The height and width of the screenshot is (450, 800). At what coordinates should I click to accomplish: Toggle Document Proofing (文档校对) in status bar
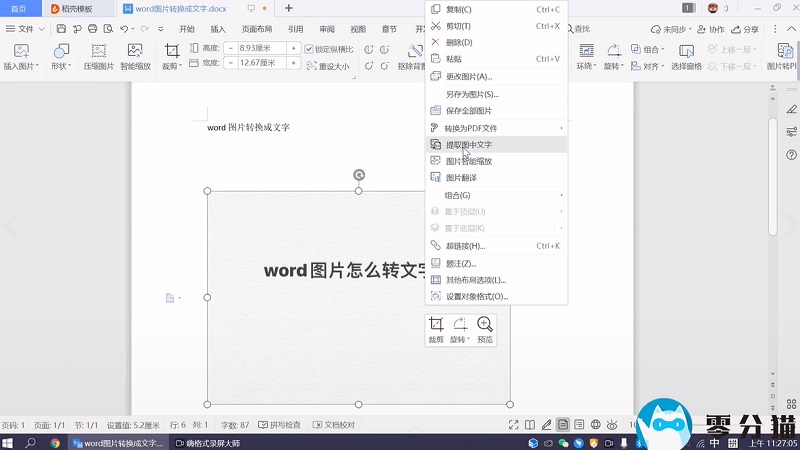[334, 424]
